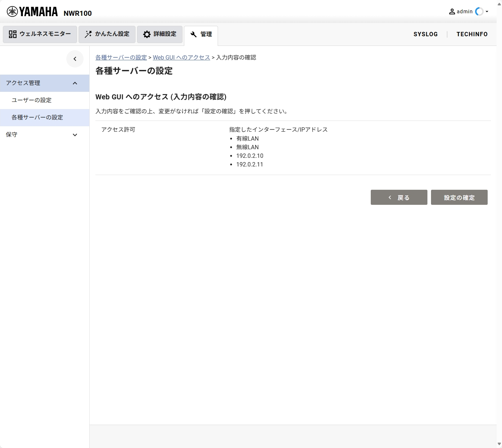Collapse the sidebar with the chevron button
502x448 pixels.
pyautogui.click(x=75, y=59)
